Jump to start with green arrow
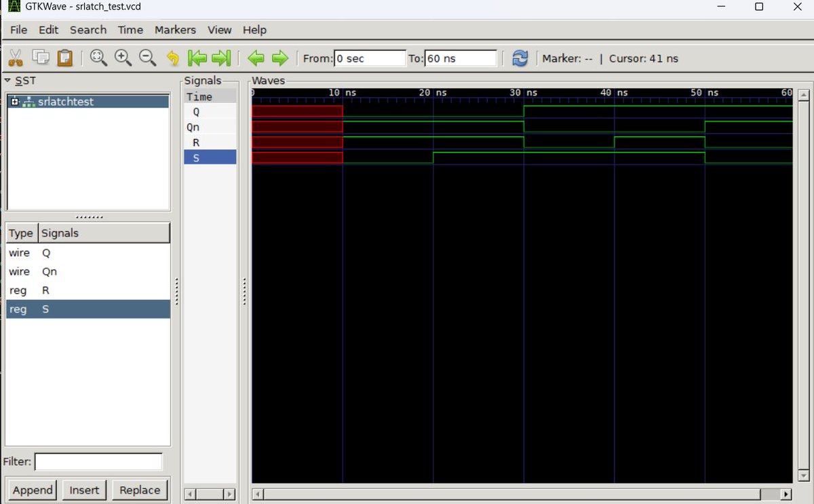Viewport: 814px width, 504px height. tap(197, 58)
